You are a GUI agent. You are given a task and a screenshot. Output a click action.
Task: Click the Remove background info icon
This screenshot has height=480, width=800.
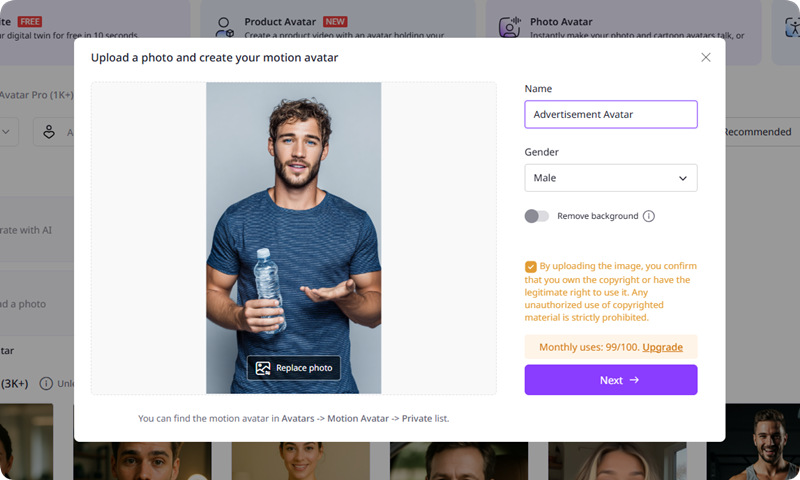click(649, 216)
